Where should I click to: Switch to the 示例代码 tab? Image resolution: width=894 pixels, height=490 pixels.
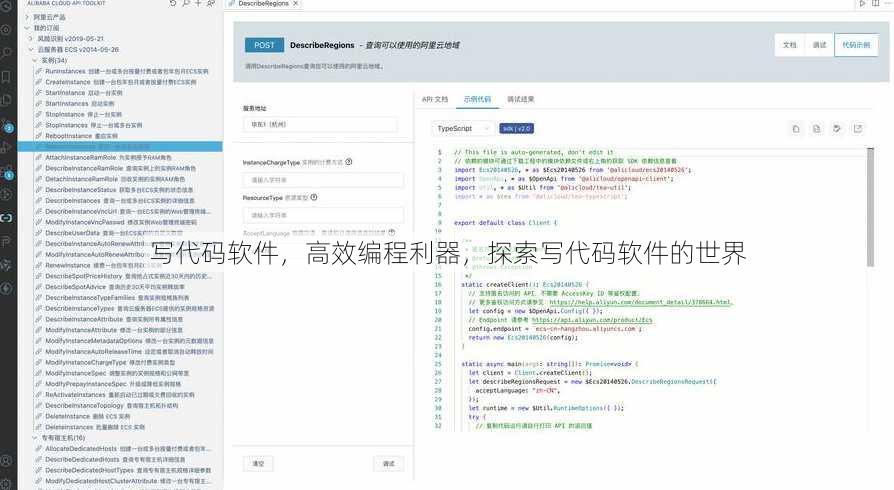(x=477, y=99)
